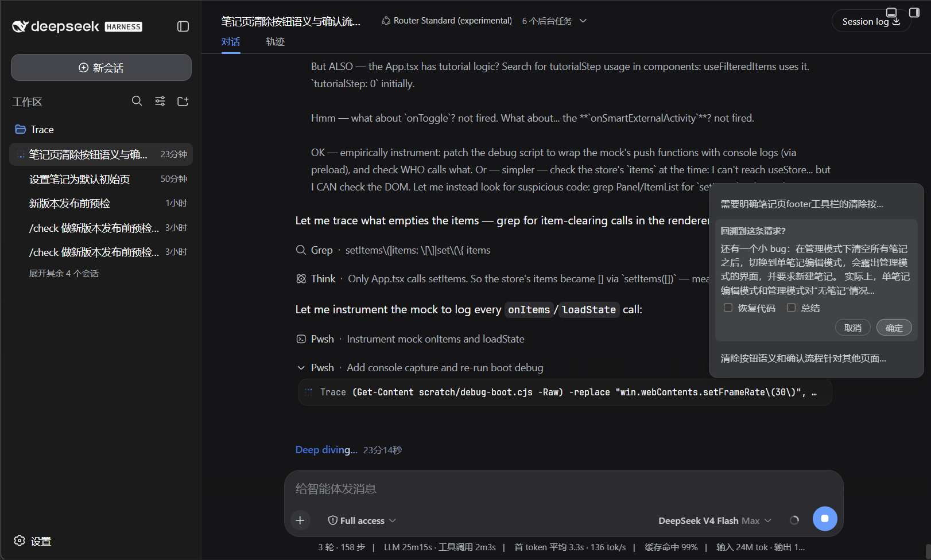Click Deep diving... status text
The image size is (931, 560).
(326, 450)
